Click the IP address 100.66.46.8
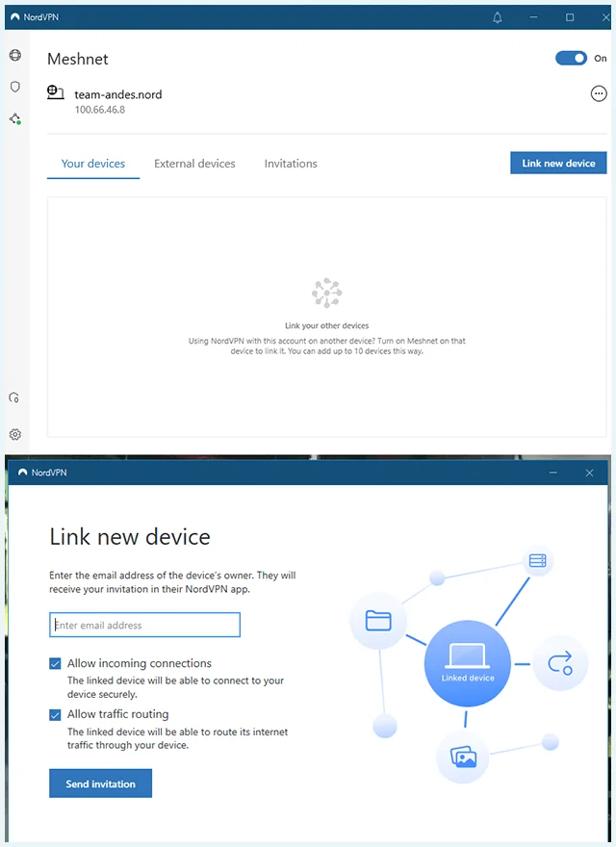Image resolution: width=616 pixels, height=847 pixels. pyautogui.click(x=100, y=110)
